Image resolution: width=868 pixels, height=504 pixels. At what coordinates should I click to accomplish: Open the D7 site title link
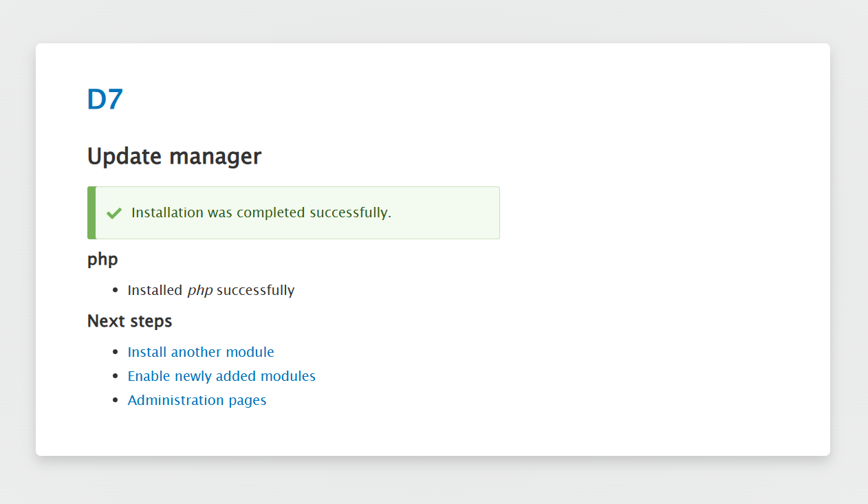pyautogui.click(x=105, y=100)
